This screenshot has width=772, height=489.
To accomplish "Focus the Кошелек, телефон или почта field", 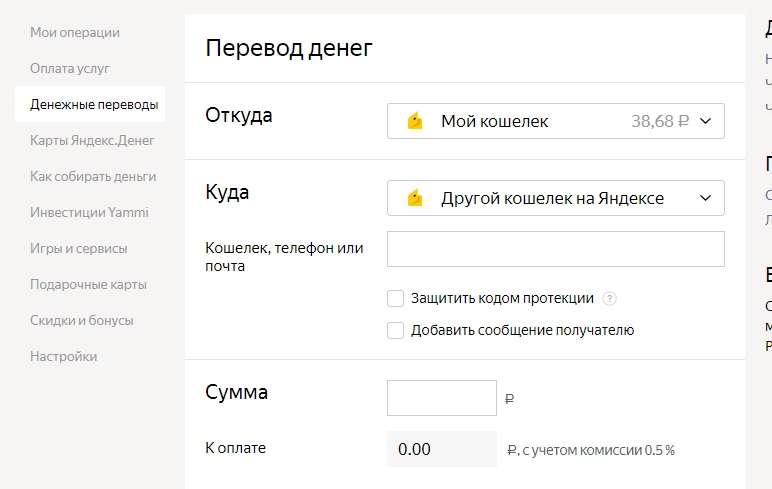I will click(555, 249).
